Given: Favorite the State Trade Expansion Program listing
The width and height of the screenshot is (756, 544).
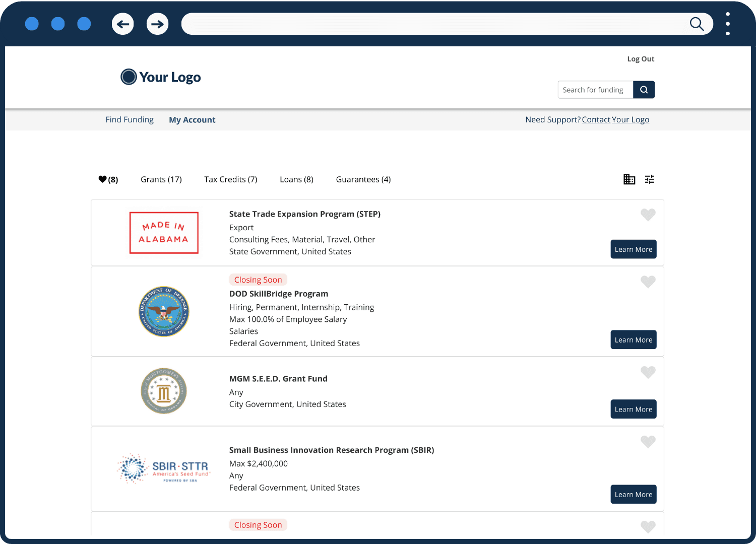Looking at the screenshot, I should click(648, 215).
